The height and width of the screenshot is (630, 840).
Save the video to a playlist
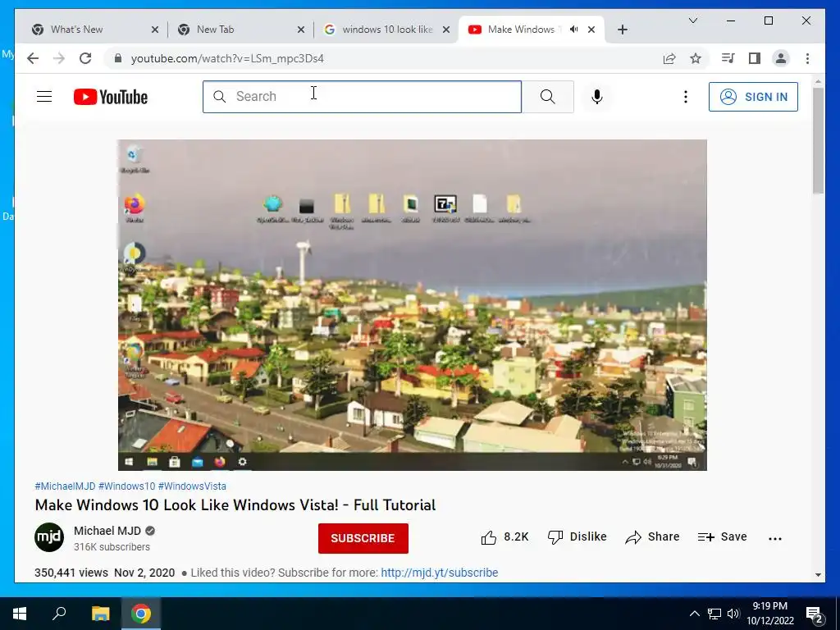click(x=722, y=536)
